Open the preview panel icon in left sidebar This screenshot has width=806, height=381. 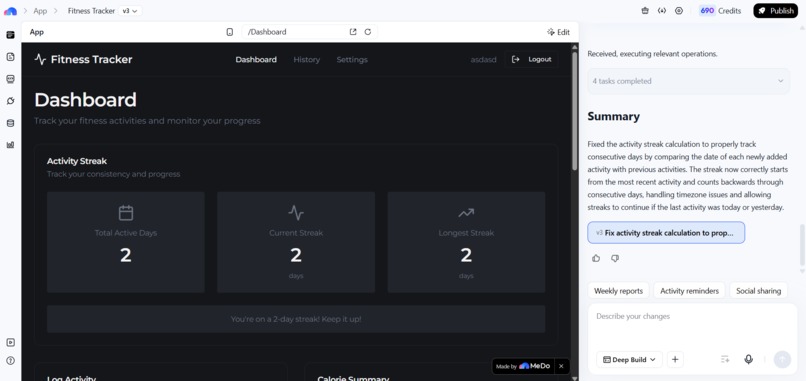pyautogui.click(x=10, y=35)
